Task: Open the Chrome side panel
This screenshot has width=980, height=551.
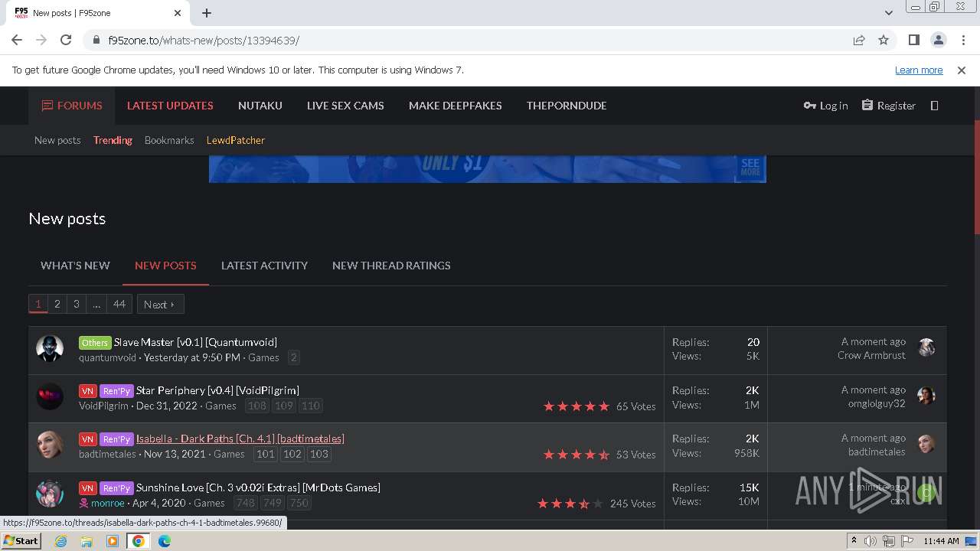Action: (x=913, y=40)
